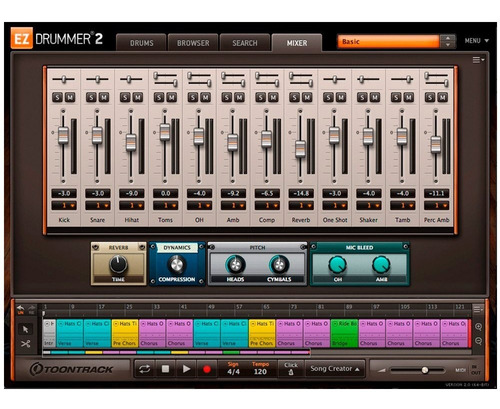Viewport: 500px width, 409px height.
Task: Open the MENU dropdown
Action: coord(477,41)
